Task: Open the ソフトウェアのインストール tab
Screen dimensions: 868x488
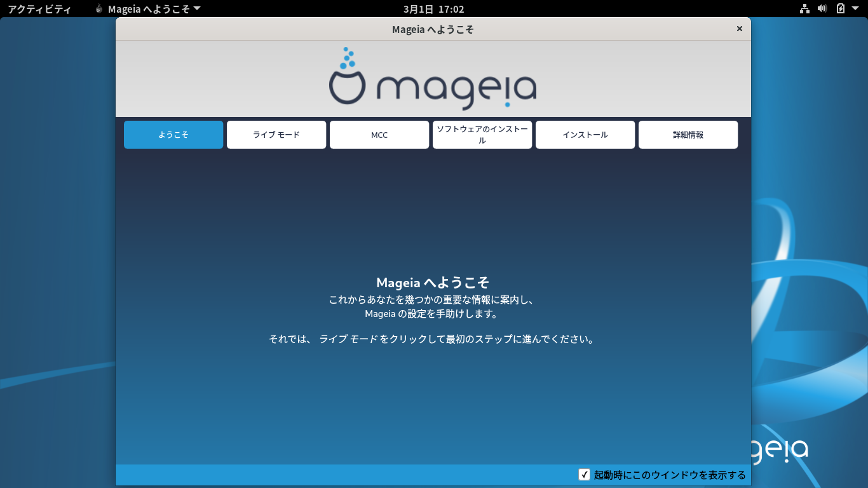Action: [482, 135]
